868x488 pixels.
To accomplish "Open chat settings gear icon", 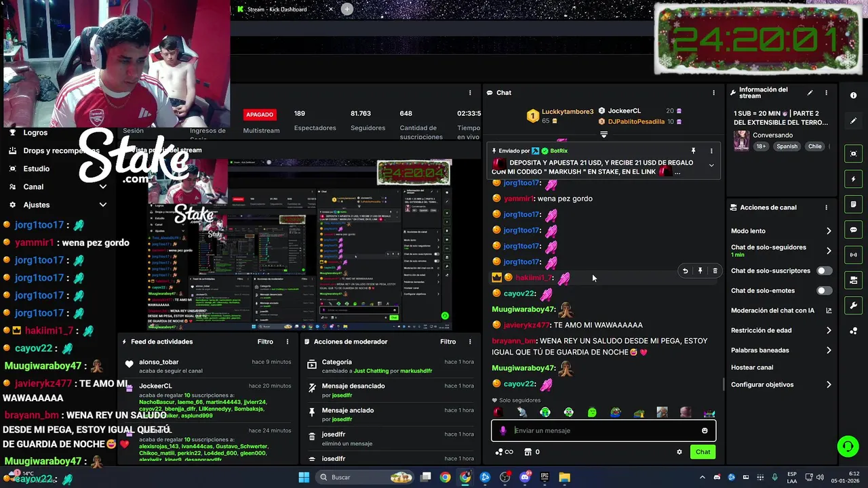I will [x=679, y=452].
